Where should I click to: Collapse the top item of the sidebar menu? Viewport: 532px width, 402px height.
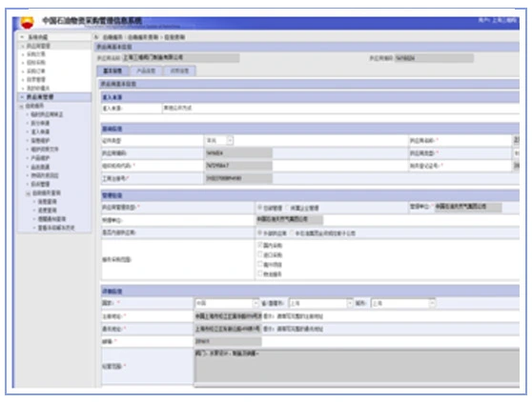pyautogui.click(x=22, y=37)
